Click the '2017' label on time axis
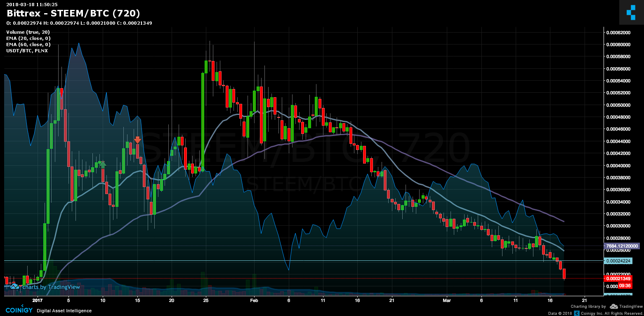 pos(38,300)
